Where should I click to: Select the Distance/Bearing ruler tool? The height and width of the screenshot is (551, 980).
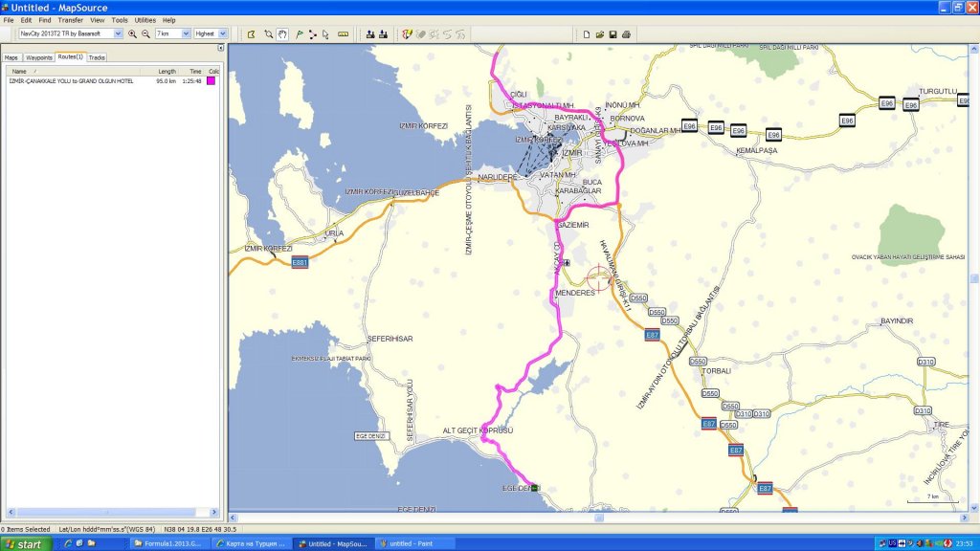[344, 34]
